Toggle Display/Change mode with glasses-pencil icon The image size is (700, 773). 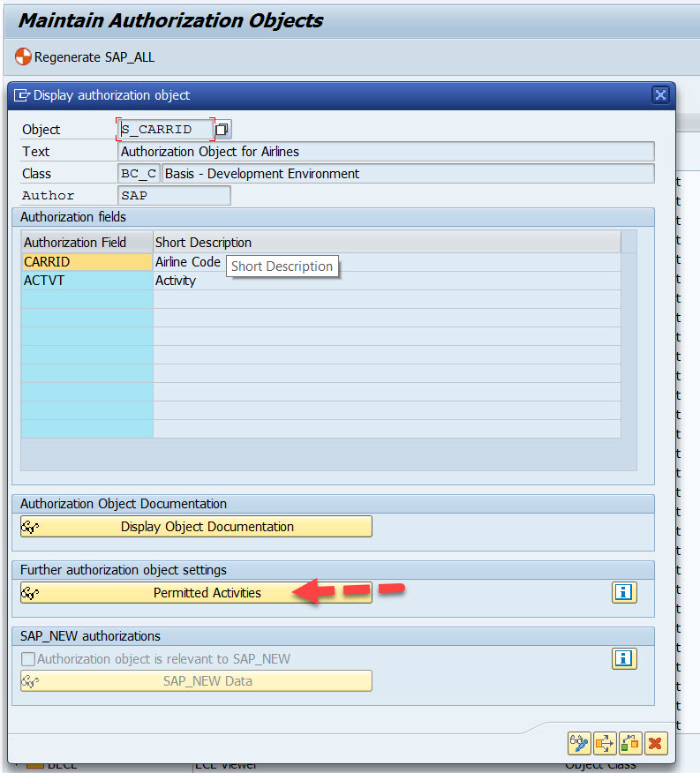[x=580, y=743]
